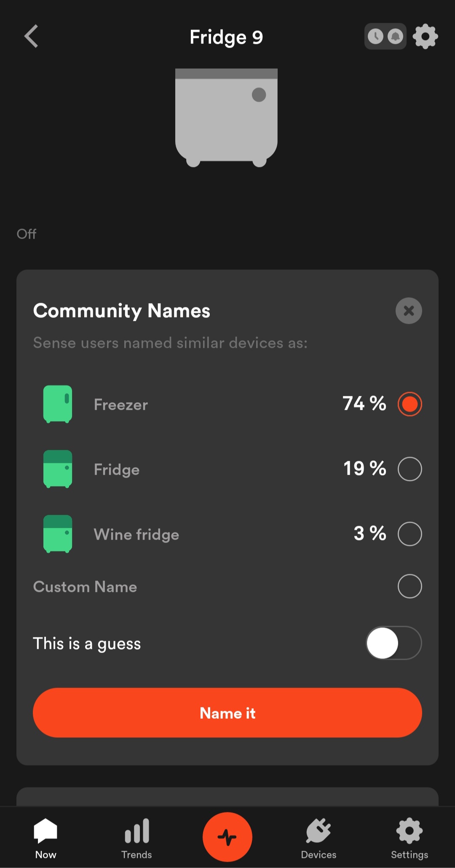
Task: Tap the orange center power meter button
Action: (227, 837)
